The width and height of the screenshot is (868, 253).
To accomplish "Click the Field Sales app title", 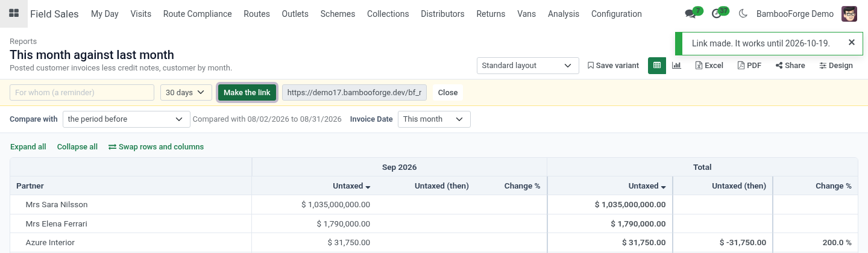I will point(54,14).
